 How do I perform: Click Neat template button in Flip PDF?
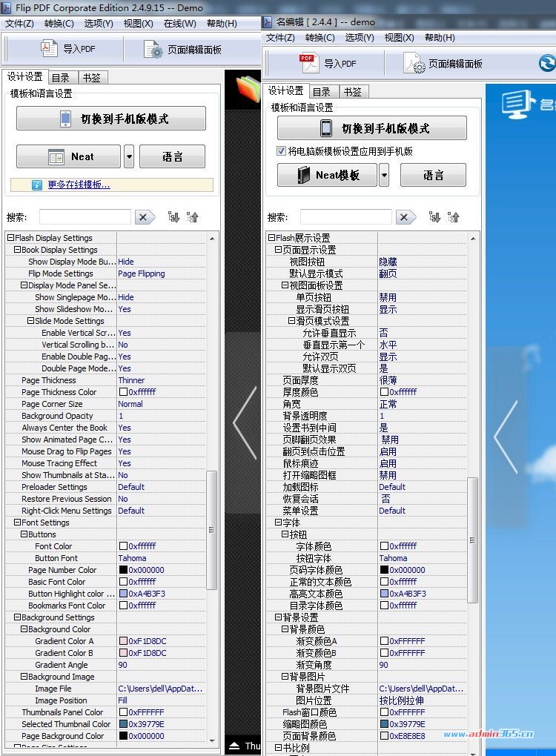pos(68,156)
